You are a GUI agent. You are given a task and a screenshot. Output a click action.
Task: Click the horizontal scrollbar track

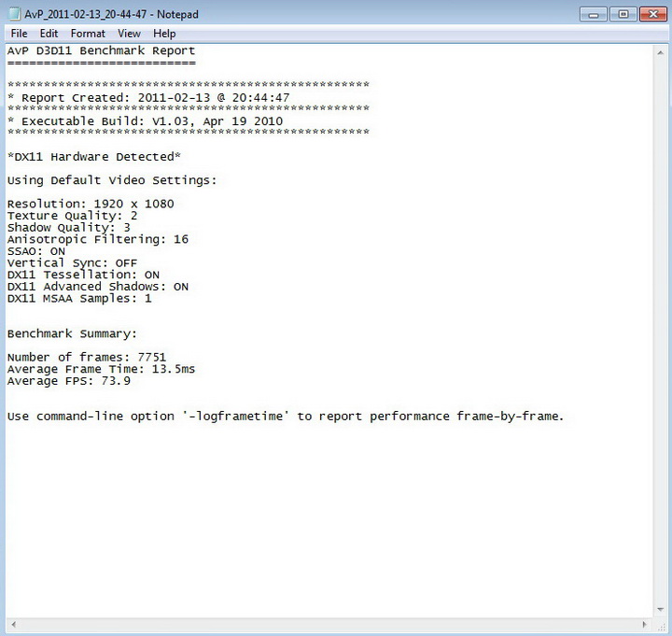click(329, 625)
